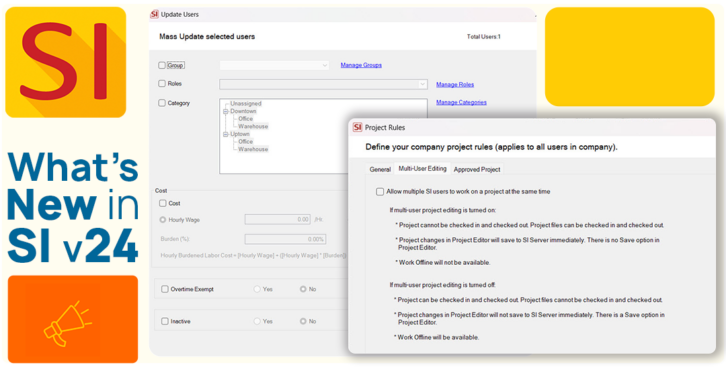
Task: Select No for Inactive
Action: (303, 321)
